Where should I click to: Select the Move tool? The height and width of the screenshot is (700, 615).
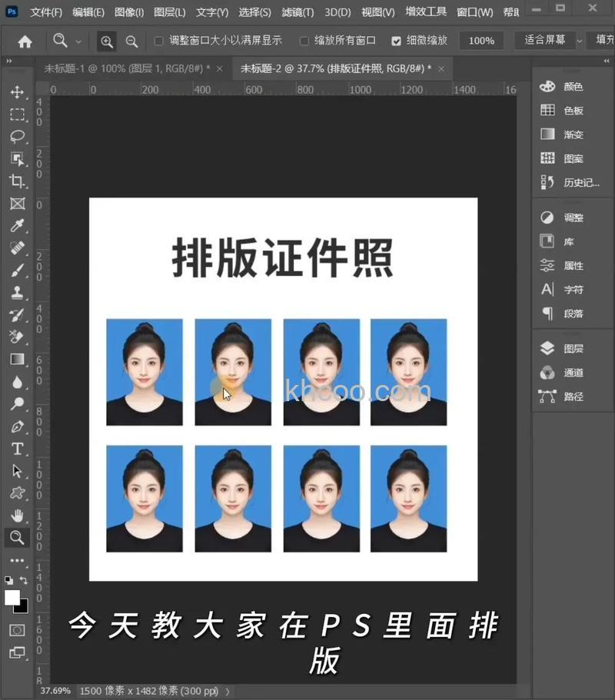pyautogui.click(x=17, y=91)
